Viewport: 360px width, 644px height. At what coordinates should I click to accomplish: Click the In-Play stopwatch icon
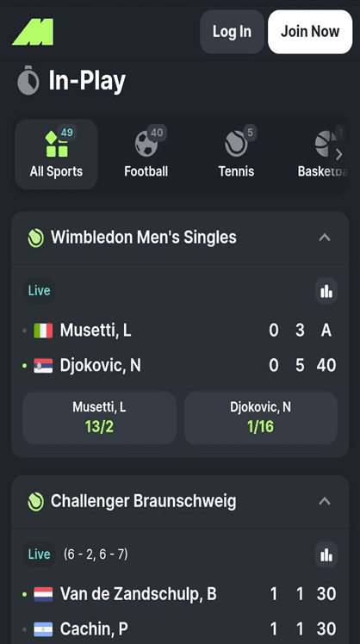tap(28, 80)
